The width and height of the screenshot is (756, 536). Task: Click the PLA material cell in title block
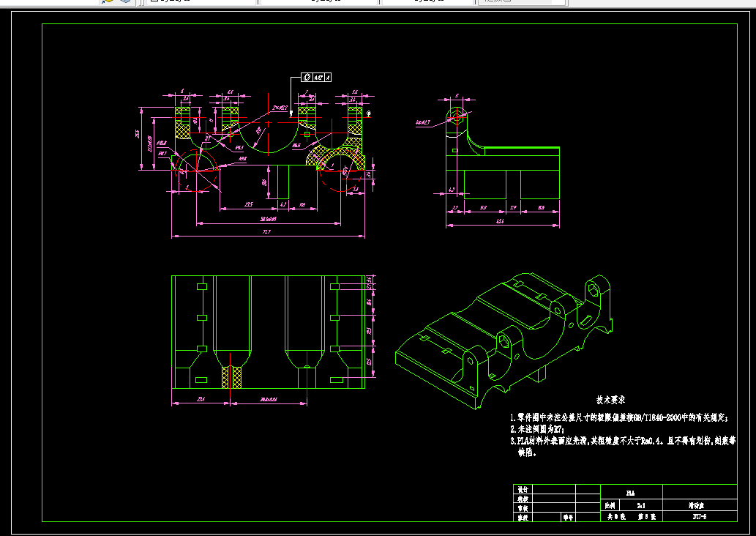click(x=630, y=493)
